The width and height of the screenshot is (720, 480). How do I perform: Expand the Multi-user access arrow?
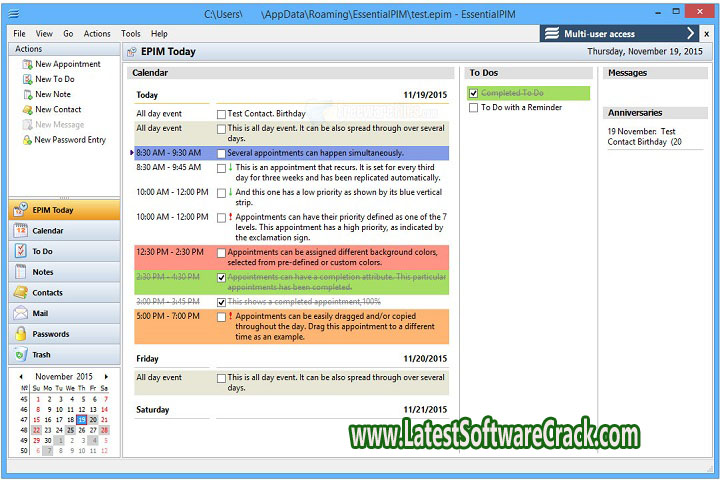pos(690,33)
